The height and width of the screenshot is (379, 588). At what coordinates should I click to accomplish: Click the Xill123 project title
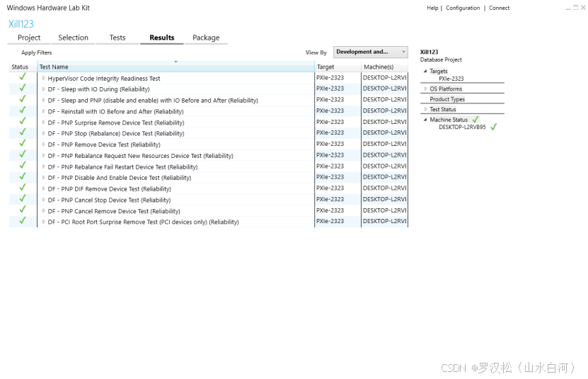click(x=21, y=24)
